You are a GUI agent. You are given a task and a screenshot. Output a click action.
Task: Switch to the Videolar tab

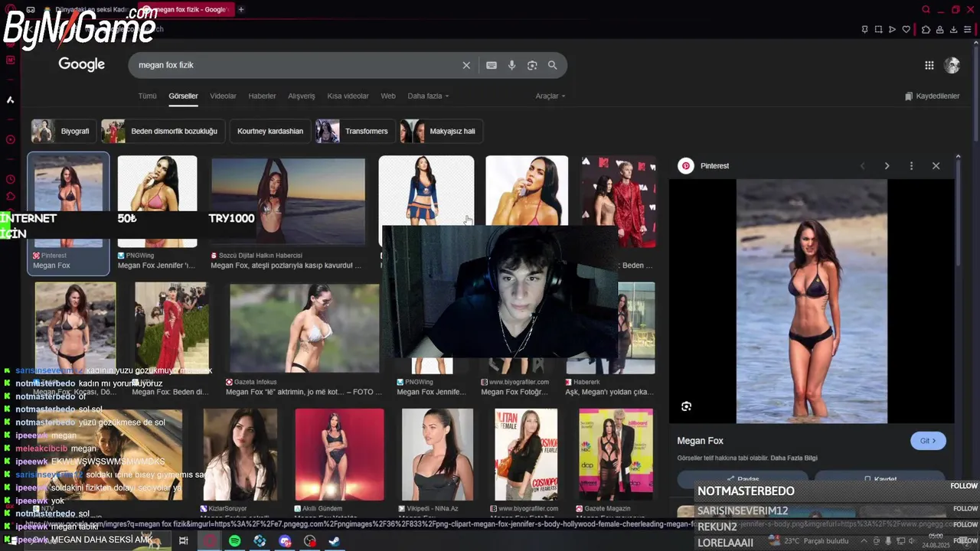(223, 96)
